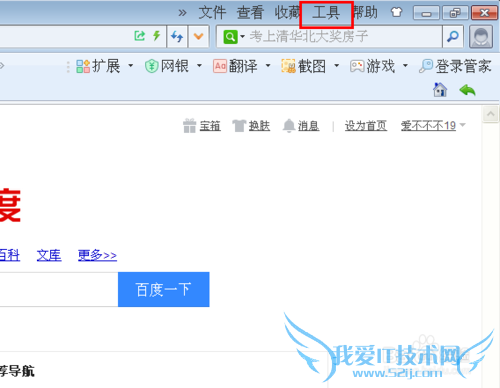The height and width of the screenshot is (388, 500).
Task: Open the 查看 menu
Action: pos(250,13)
